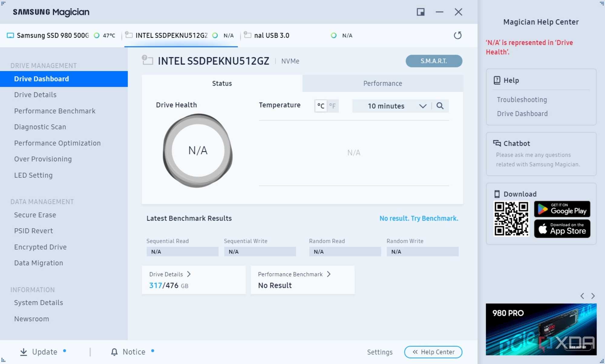Screen dimensions: 605x364
Task: Click the Chatbot speech-bubble icon
Action: point(497,143)
